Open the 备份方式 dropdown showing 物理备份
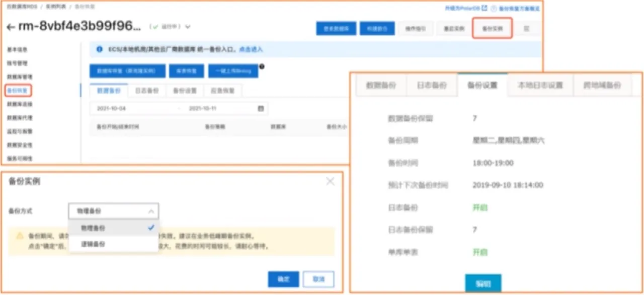This screenshot has width=644, height=295. click(x=114, y=211)
